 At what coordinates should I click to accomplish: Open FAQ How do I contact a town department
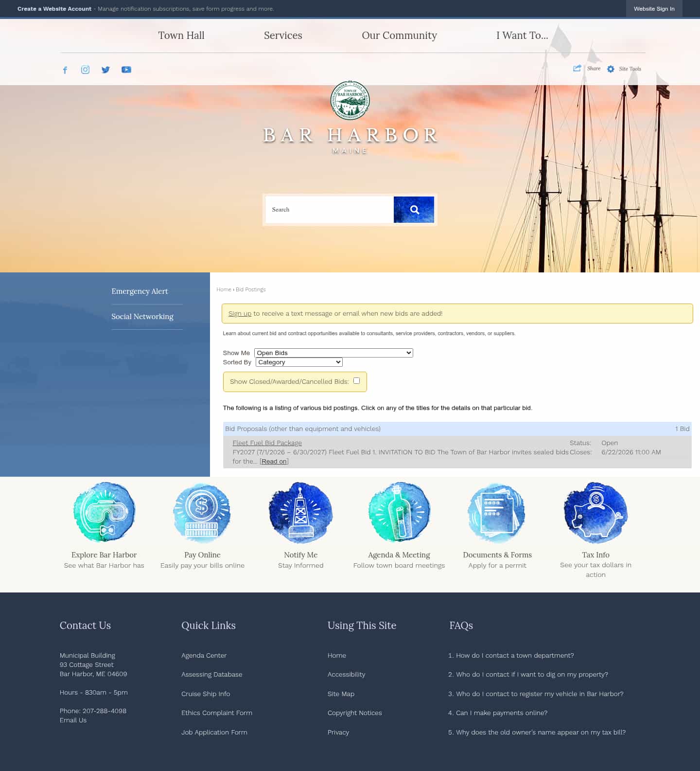(x=515, y=655)
